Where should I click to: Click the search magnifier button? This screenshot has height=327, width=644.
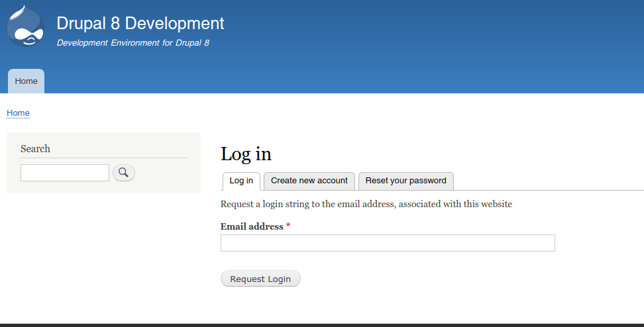124,173
